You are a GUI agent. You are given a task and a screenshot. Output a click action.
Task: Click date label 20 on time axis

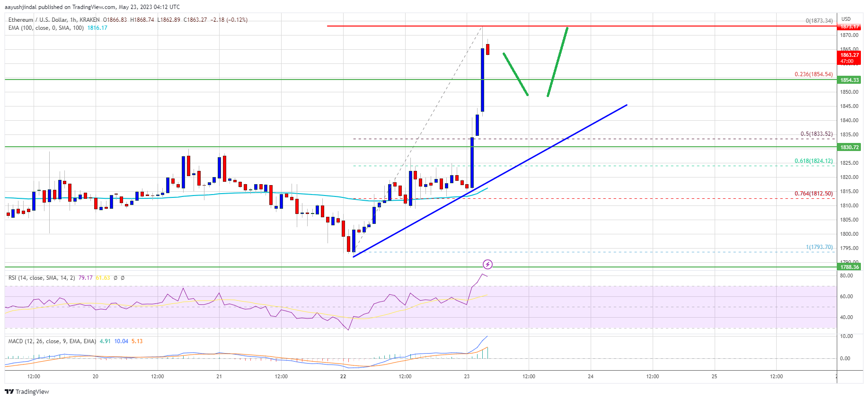point(96,377)
